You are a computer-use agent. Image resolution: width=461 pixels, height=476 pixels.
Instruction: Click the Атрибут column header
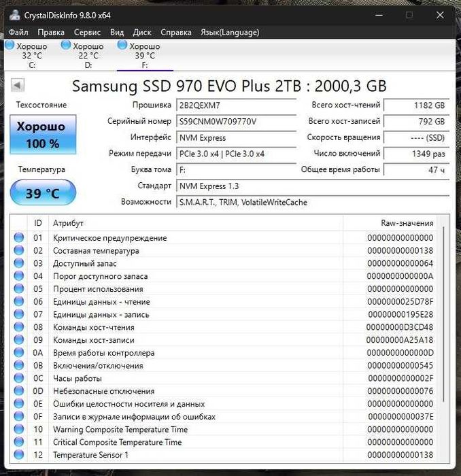(x=196, y=223)
